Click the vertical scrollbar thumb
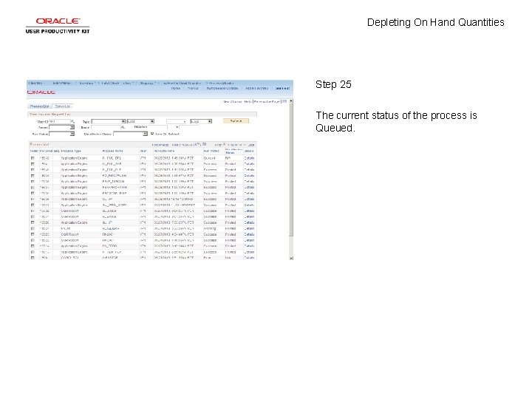Image resolution: width=532 pixels, height=399 pixels. [x=291, y=170]
